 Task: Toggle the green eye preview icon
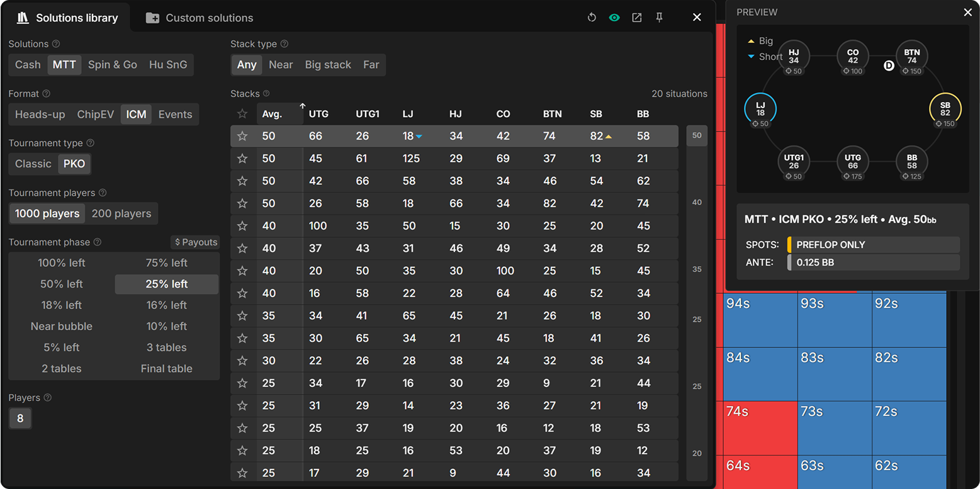[x=614, y=18]
